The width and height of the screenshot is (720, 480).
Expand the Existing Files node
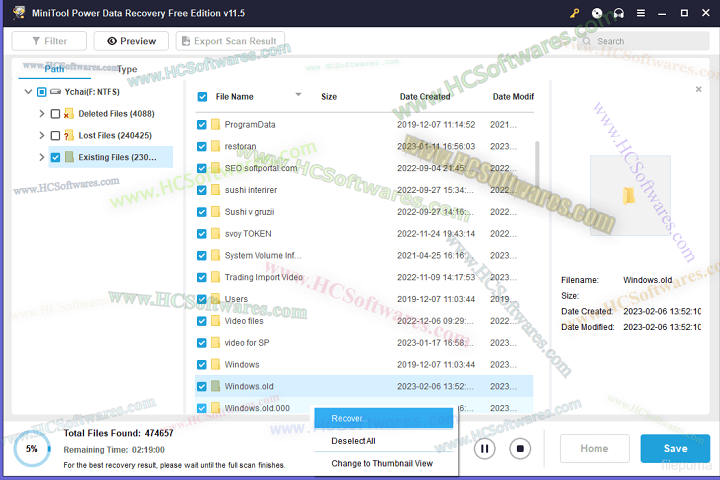point(42,157)
